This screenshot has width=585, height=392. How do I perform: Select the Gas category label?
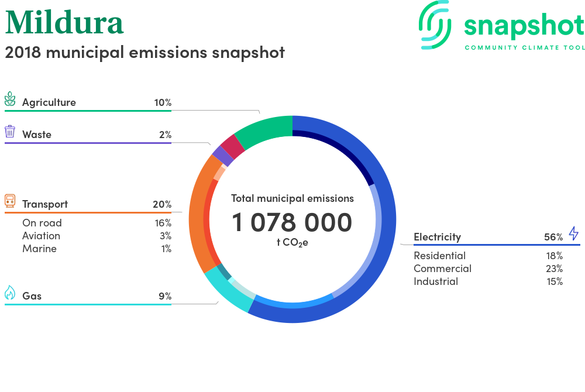[32, 296]
